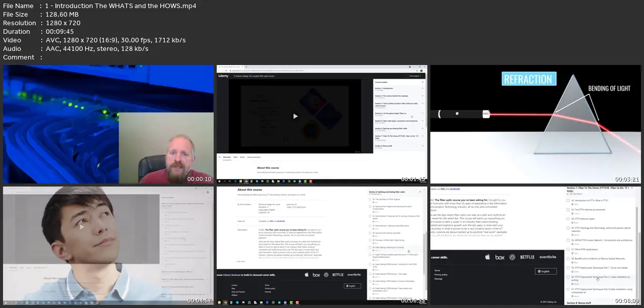Expand Section 5: Fiber cable types, connectors
Viewport: 644px width, 308px height.
coord(423,121)
